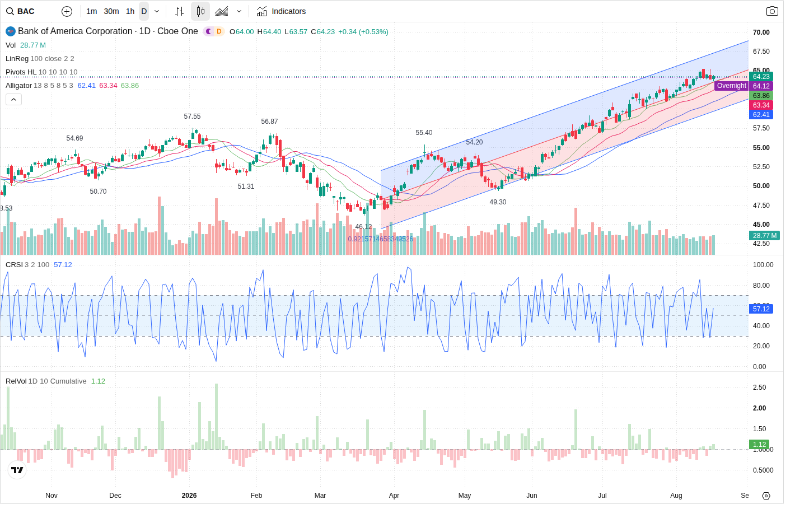The image size is (795, 532).
Task: Click the purple 64.12 overnight price tag
Action: 761,86
